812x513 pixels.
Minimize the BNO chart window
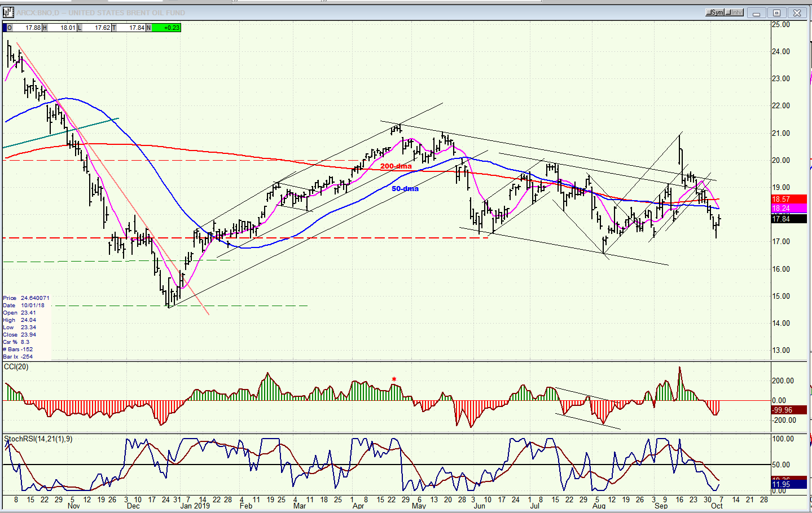(x=757, y=12)
